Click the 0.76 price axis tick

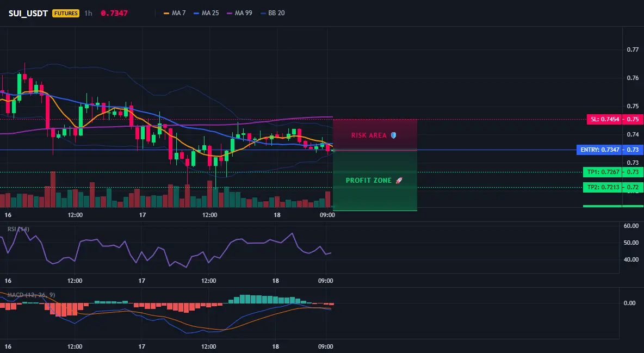point(633,78)
